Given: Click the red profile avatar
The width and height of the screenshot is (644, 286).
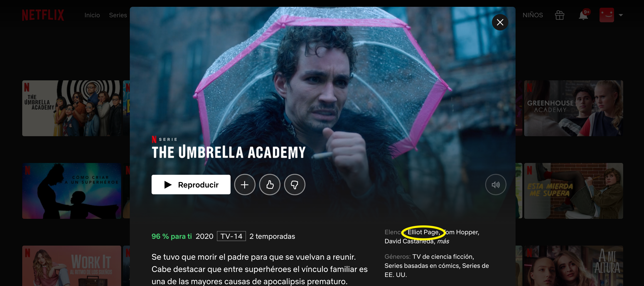Looking at the screenshot, I should pos(606,15).
